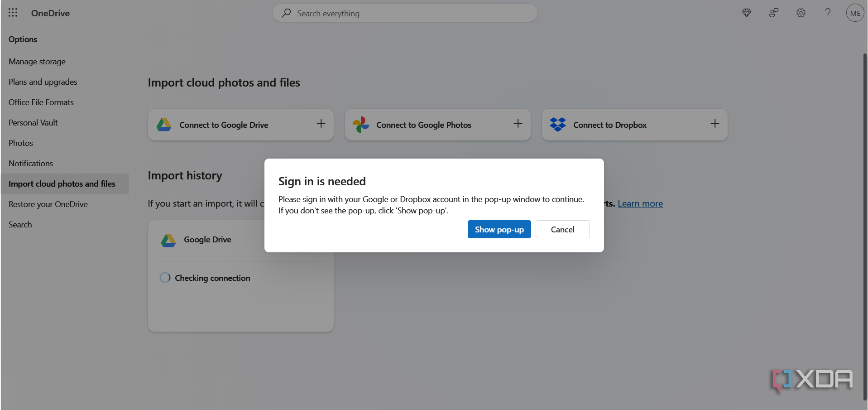This screenshot has height=410, width=868.
Task: Select Office File Formats option
Action: click(41, 102)
